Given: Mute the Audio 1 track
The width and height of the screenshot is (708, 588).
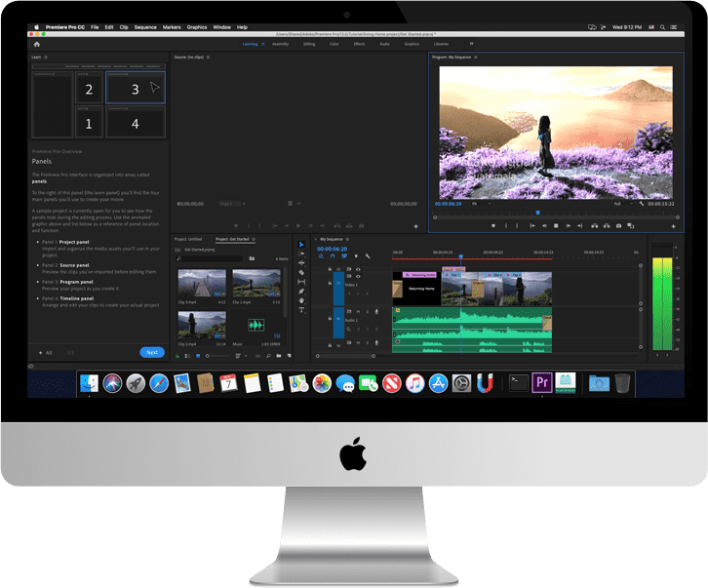Looking at the screenshot, I should coord(358,312).
